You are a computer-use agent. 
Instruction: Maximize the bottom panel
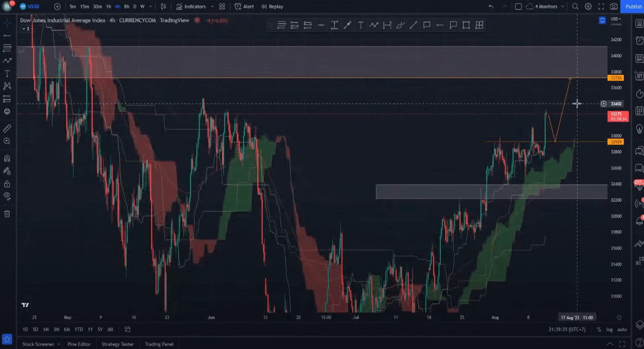(x=623, y=343)
